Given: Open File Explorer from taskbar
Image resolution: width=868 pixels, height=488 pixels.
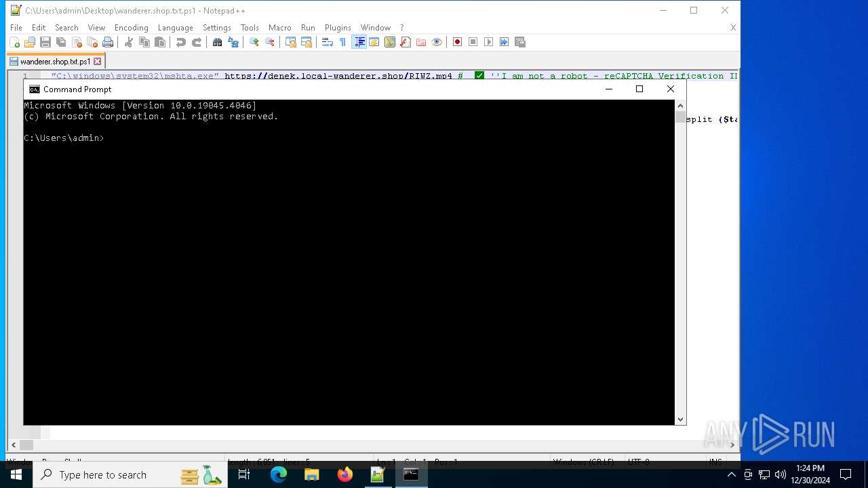Looking at the screenshot, I should point(312,474).
